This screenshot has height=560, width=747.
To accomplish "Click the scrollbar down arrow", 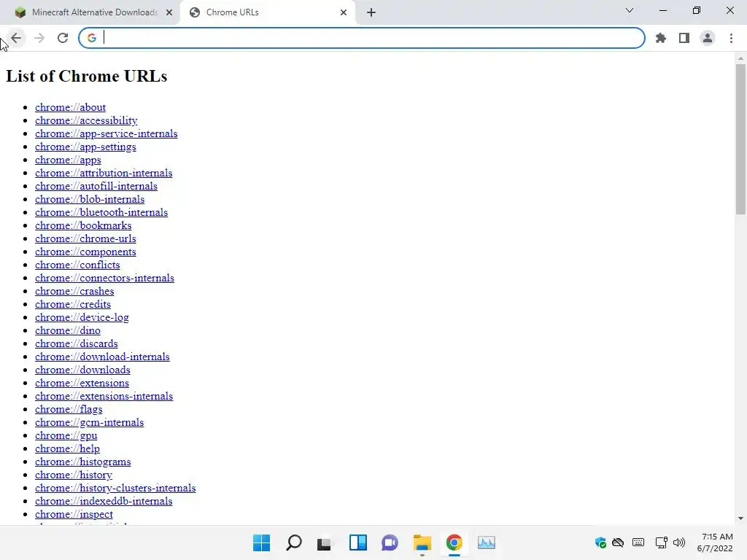I will [x=740, y=518].
